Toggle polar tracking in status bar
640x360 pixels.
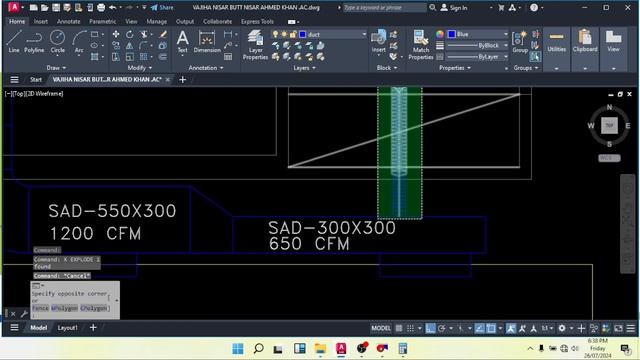442,328
